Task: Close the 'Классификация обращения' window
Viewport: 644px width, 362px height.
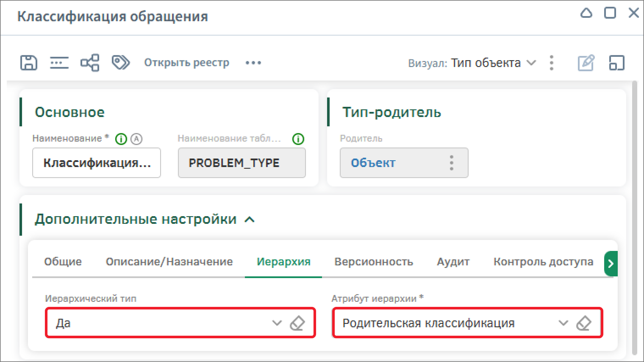Action: [x=634, y=13]
